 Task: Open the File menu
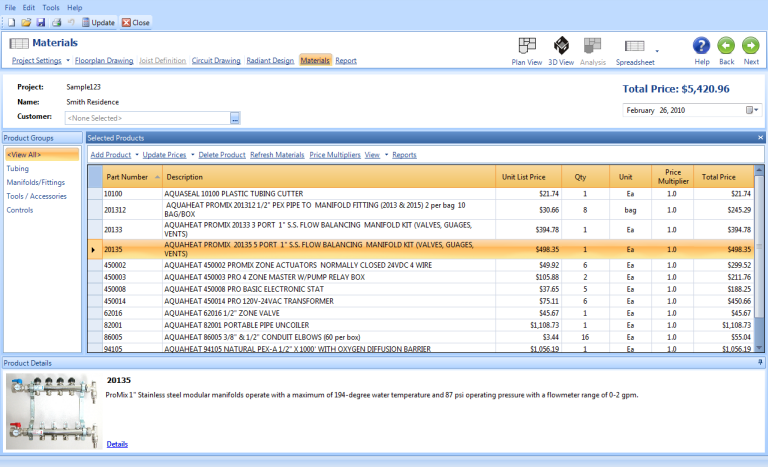point(10,8)
